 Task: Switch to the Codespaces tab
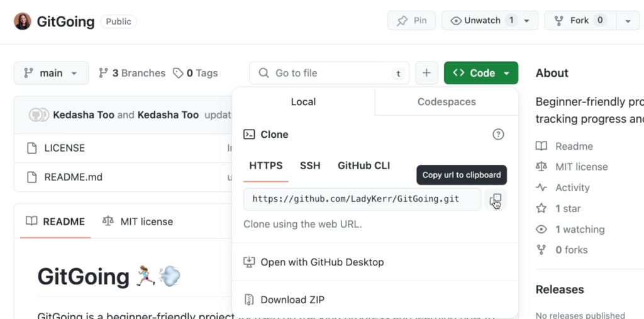447,101
